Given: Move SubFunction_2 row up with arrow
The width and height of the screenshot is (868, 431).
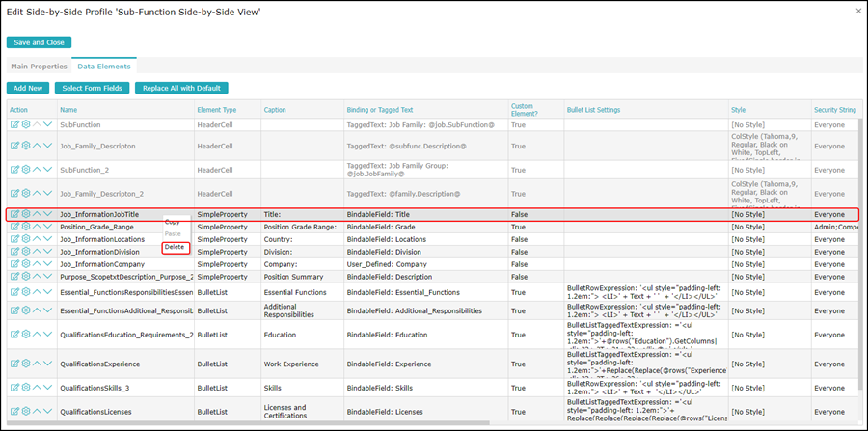Looking at the screenshot, I should [37, 169].
